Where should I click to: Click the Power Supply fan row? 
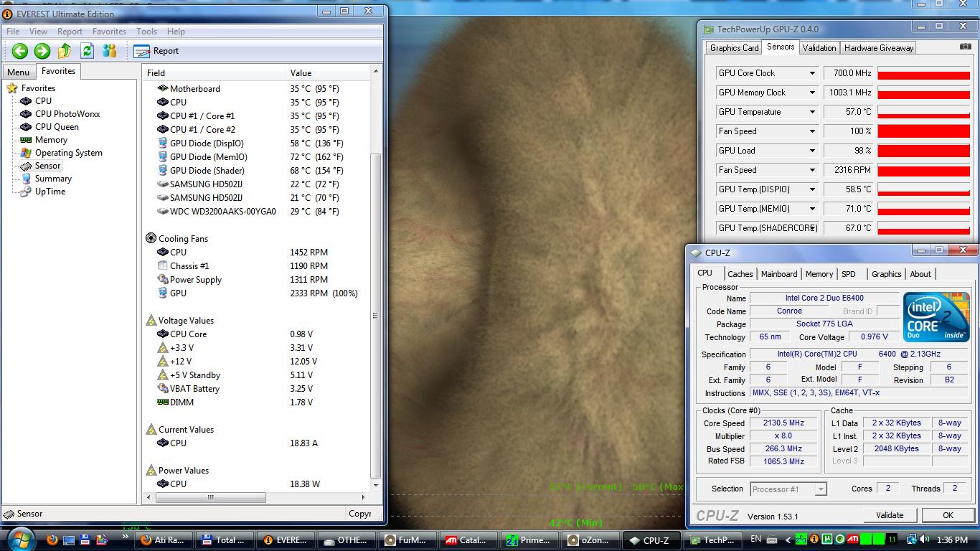(x=257, y=279)
